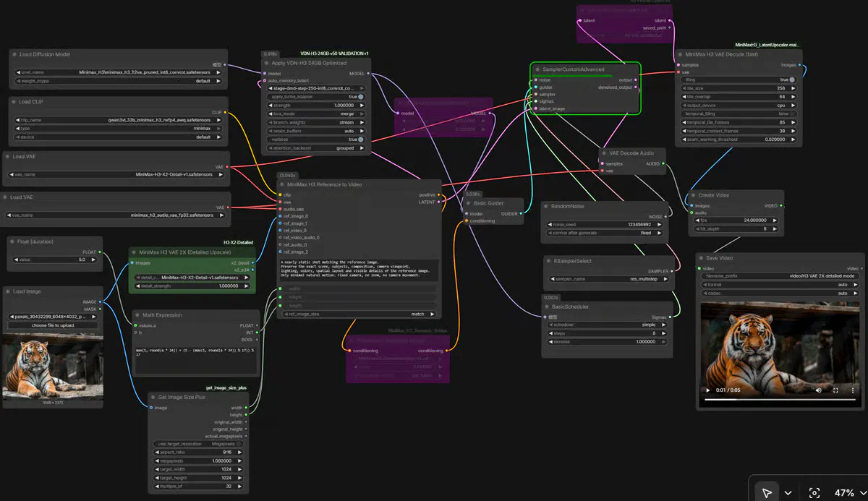Open the lora_mode dropdown set to merge
This screenshot has width=868, height=501.
pos(315,114)
